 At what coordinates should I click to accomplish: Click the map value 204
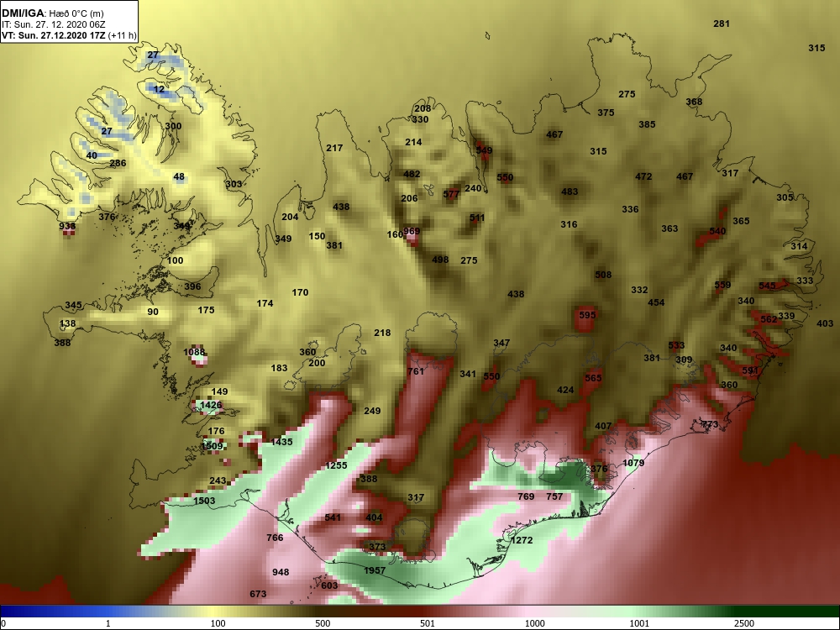(x=290, y=217)
